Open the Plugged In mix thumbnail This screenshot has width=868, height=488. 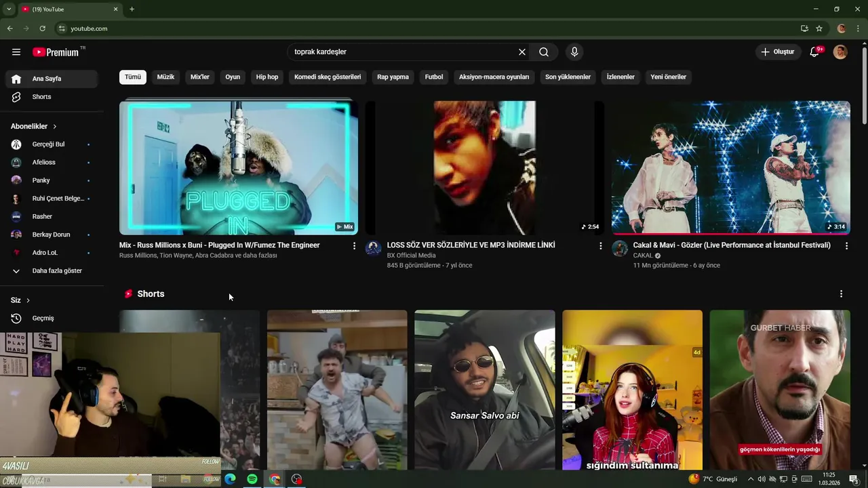(239, 167)
